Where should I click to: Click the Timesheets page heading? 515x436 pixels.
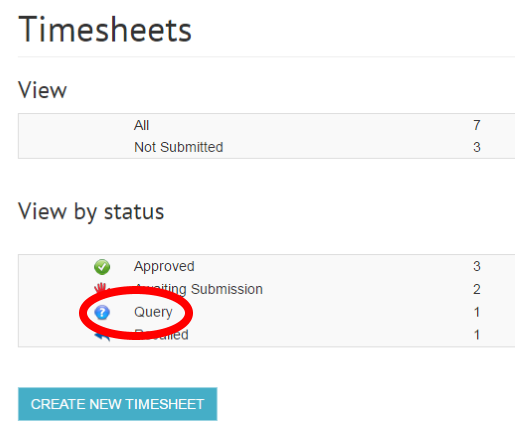pos(105,30)
